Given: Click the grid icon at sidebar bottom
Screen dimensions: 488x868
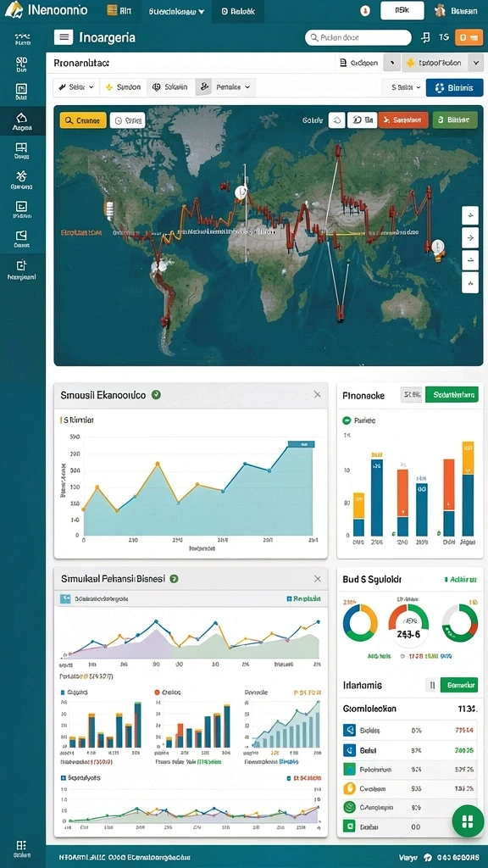Looking at the screenshot, I should pos(21,848).
